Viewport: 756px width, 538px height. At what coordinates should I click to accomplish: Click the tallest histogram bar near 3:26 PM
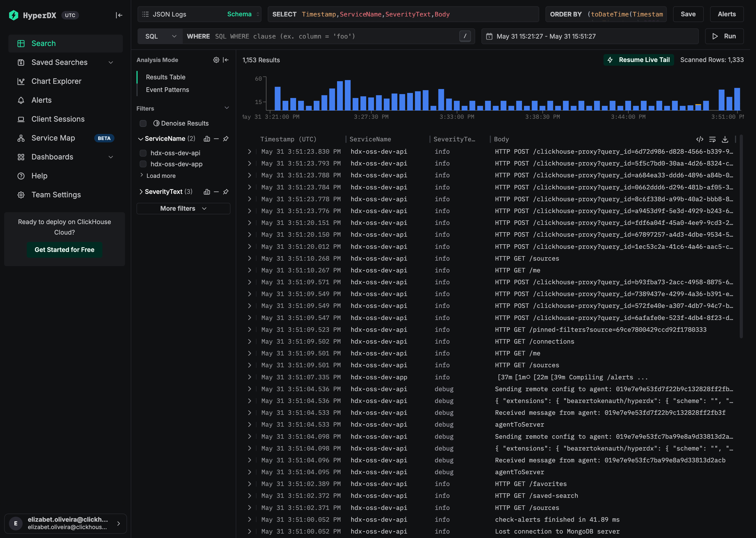click(348, 95)
